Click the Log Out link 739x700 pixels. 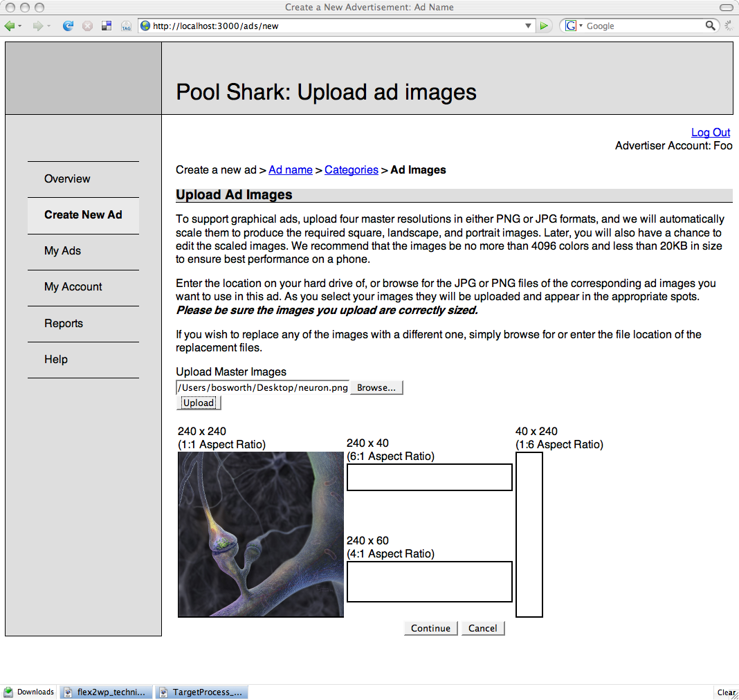[711, 132]
